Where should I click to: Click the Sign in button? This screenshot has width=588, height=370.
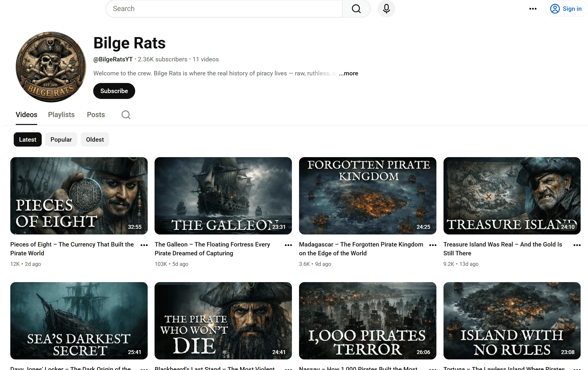566,9
